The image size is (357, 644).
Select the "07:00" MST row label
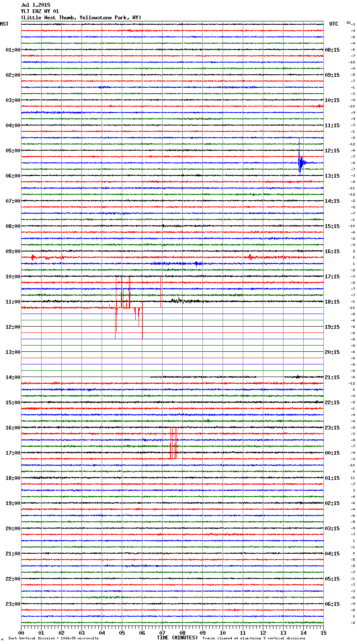click(13, 201)
